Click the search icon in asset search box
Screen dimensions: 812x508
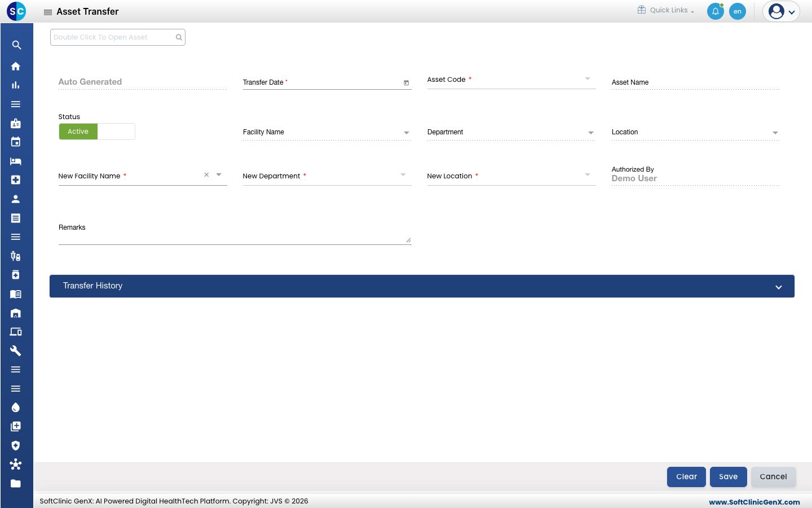tap(179, 37)
